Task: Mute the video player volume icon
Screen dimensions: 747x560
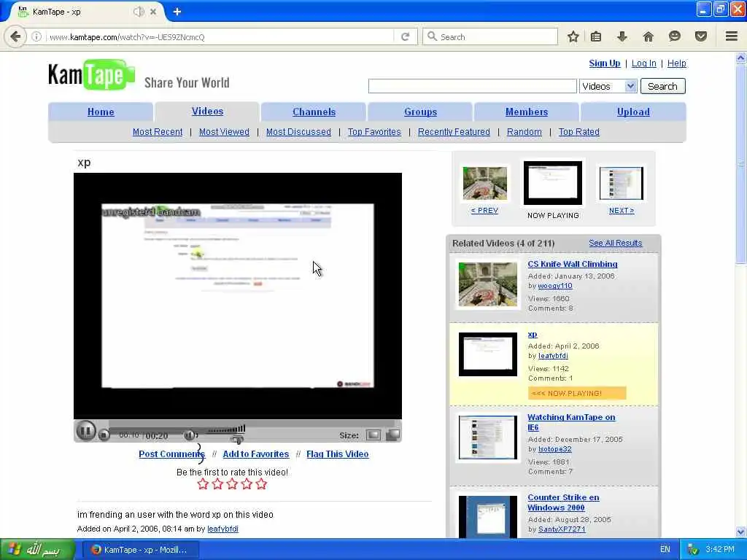Action: (190, 435)
